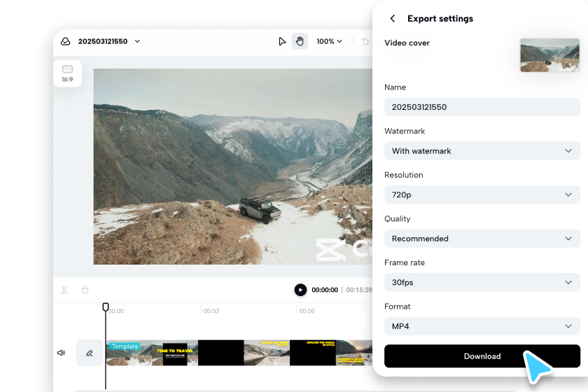Click the Download button
The height and width of the screenshot is (392, 588).
pyautogui.click(x=482, y=356)
